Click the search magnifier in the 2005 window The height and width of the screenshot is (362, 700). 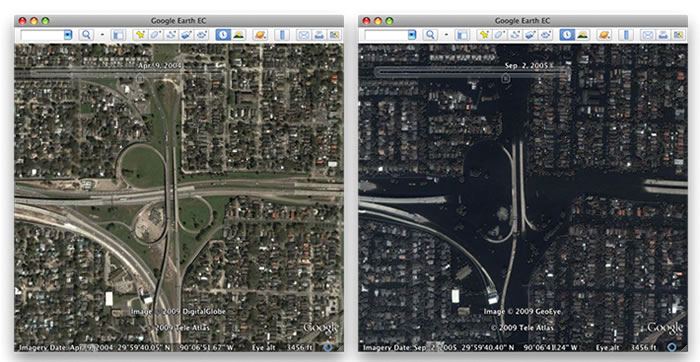click(430, 35)
